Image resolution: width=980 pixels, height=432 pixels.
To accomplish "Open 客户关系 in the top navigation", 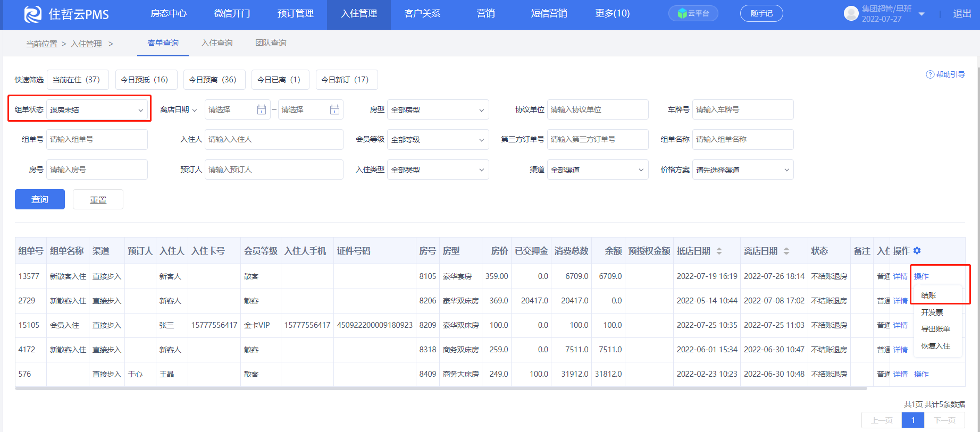I will 422,14.
